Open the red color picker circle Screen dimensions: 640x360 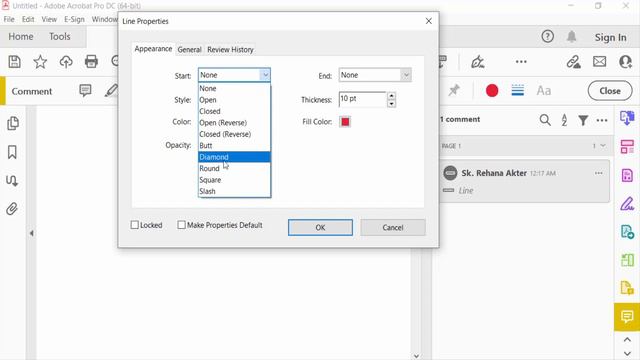492,90
